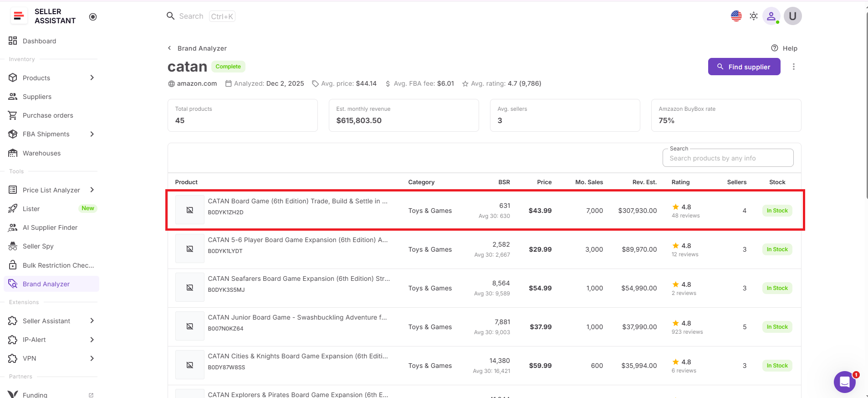Open the US flag marketplace selector
The width and height of the screenshot is (868, 398).
[736, 16]
